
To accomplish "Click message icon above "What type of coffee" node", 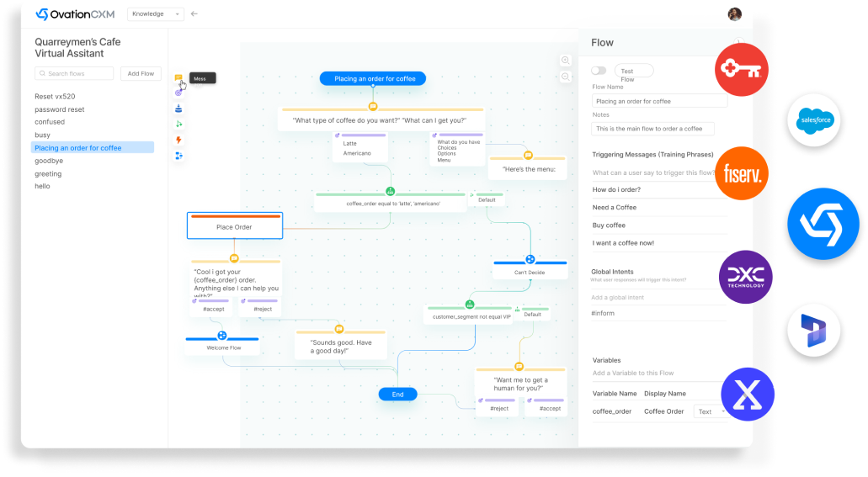I will point(373,106).
